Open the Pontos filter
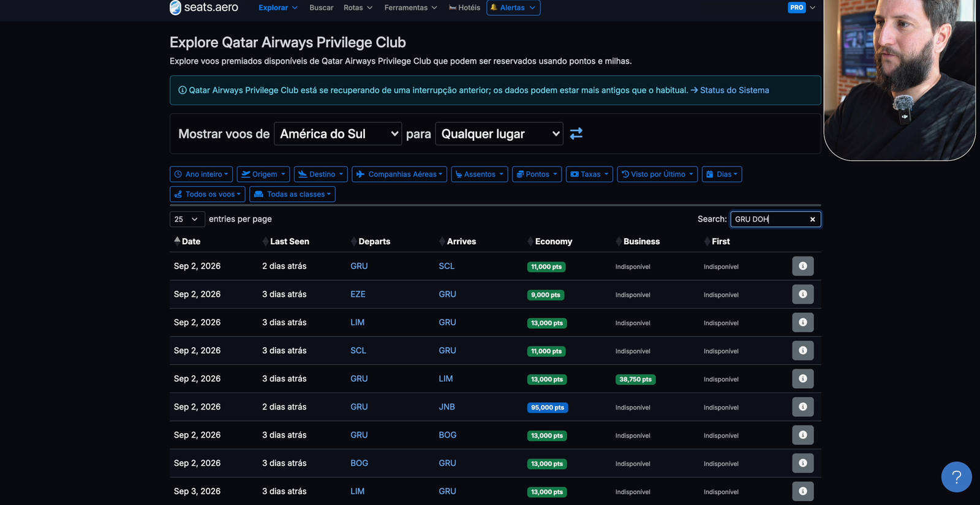980x505 pixels. 537,174
